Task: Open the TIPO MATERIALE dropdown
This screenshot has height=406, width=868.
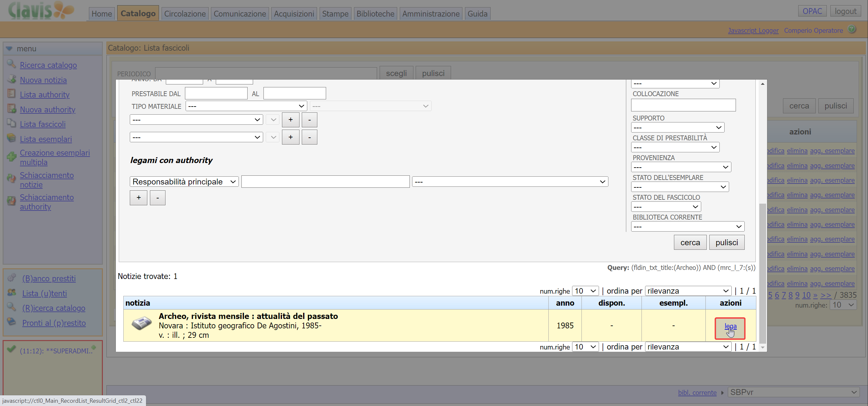Action: 246,106
